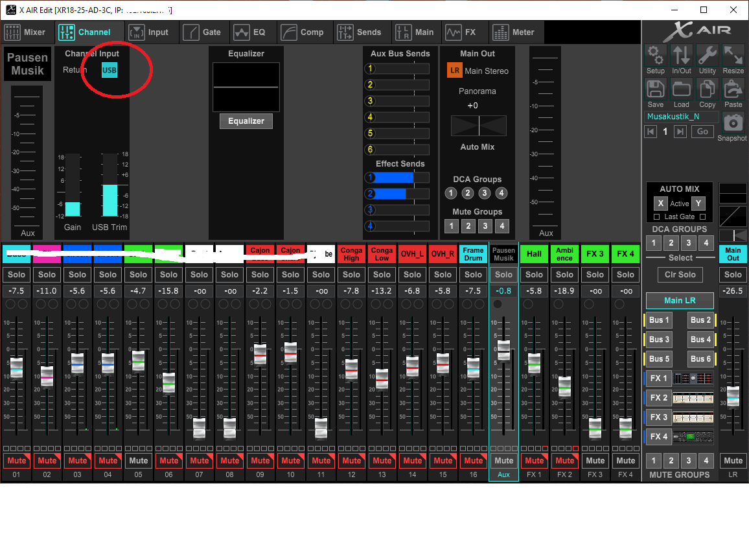
Task: Toggle Mute Group 3 in channel panel
Action: pos(485,226)
